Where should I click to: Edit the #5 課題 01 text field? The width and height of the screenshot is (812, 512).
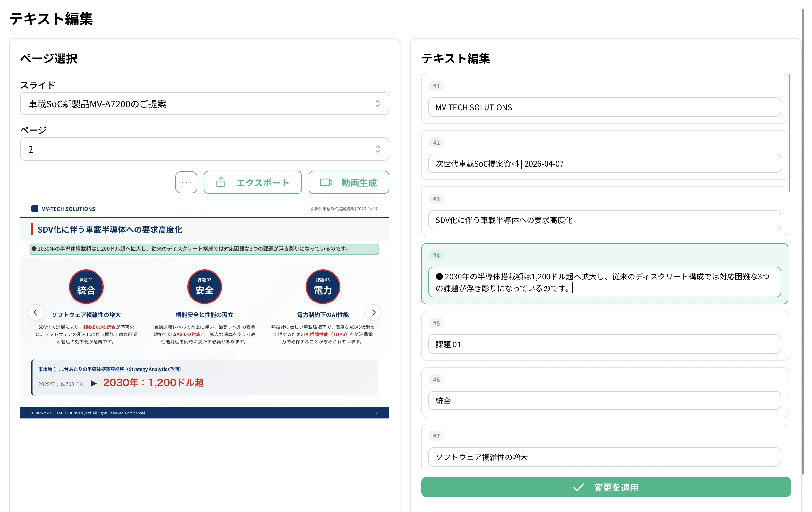604,344
